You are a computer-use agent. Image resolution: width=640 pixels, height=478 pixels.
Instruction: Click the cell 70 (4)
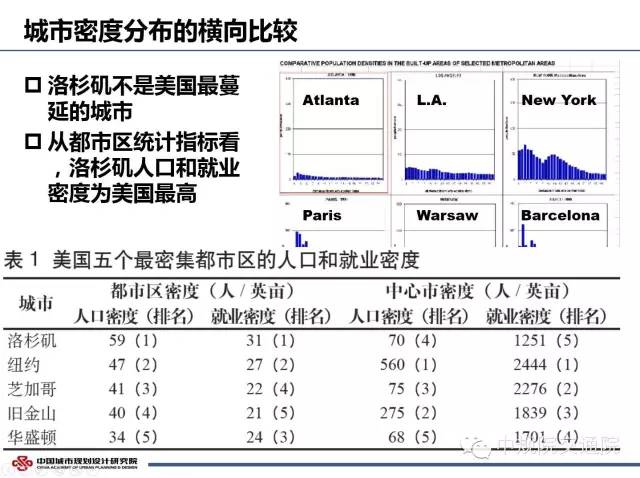tap(412, 340)
